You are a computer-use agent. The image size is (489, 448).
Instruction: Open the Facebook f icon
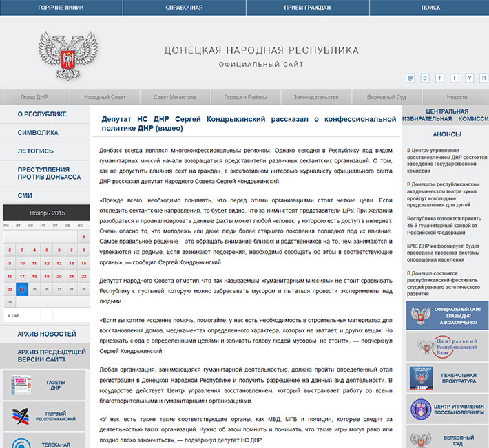click(439, 78)
